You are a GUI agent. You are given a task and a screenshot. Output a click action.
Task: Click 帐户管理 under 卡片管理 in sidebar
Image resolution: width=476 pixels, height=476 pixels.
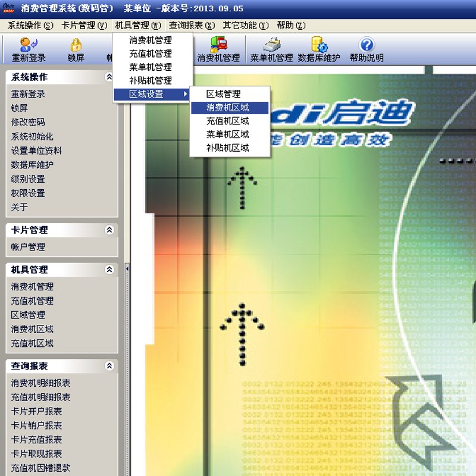28,247
